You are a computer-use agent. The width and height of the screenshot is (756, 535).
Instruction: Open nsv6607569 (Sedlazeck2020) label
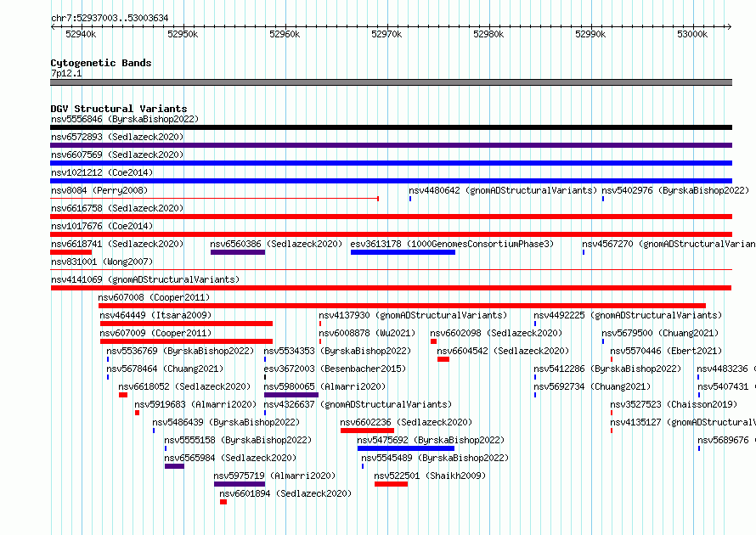point(117,155)
